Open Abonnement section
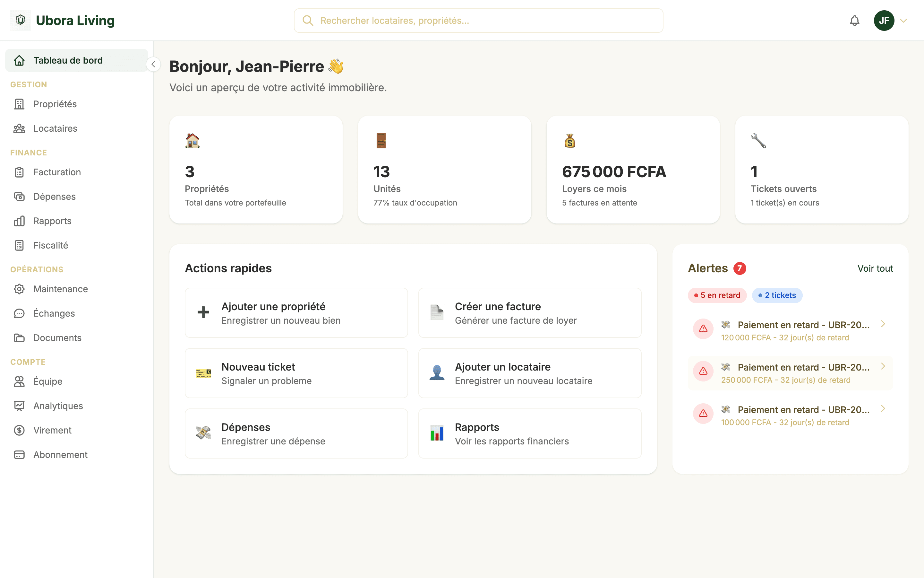This screenshot has height=578, width=924. coord(76,455)
